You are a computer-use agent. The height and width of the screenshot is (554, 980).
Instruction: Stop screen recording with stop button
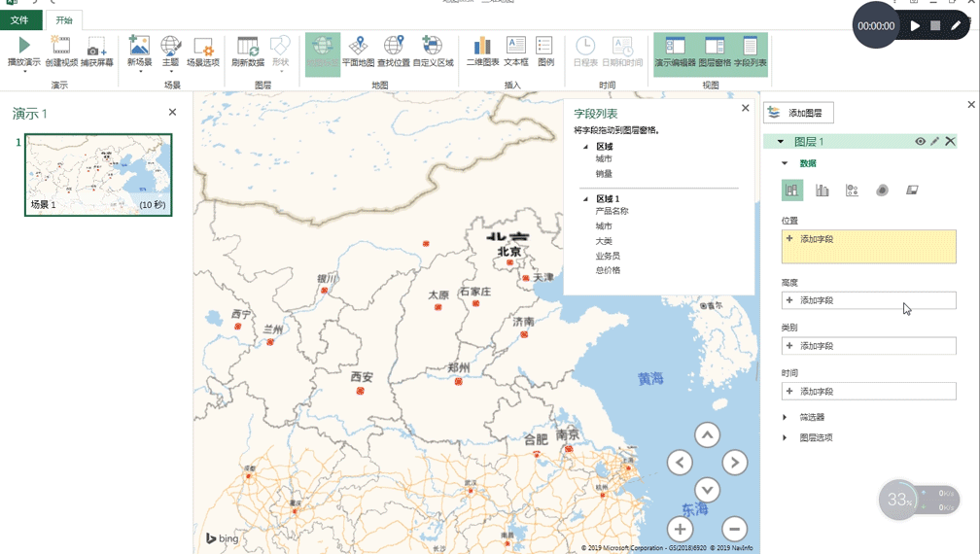(x=935, y=25)
